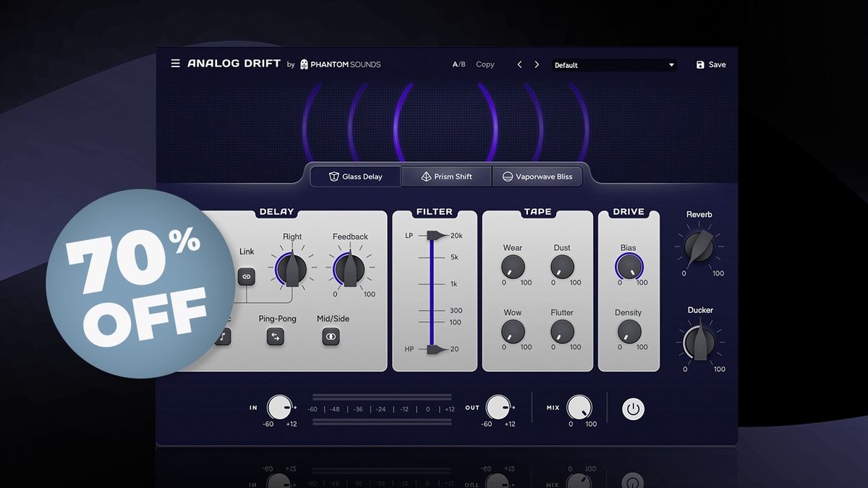Click the Save floppy disk icon
The image size is (868, 488).
700,65
